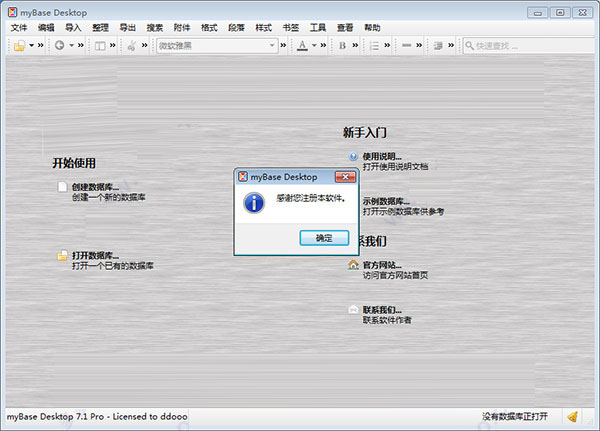This screenshot has width=600, height=431.
Task: Open the 编辑 menu
Action: click(46, 28)
